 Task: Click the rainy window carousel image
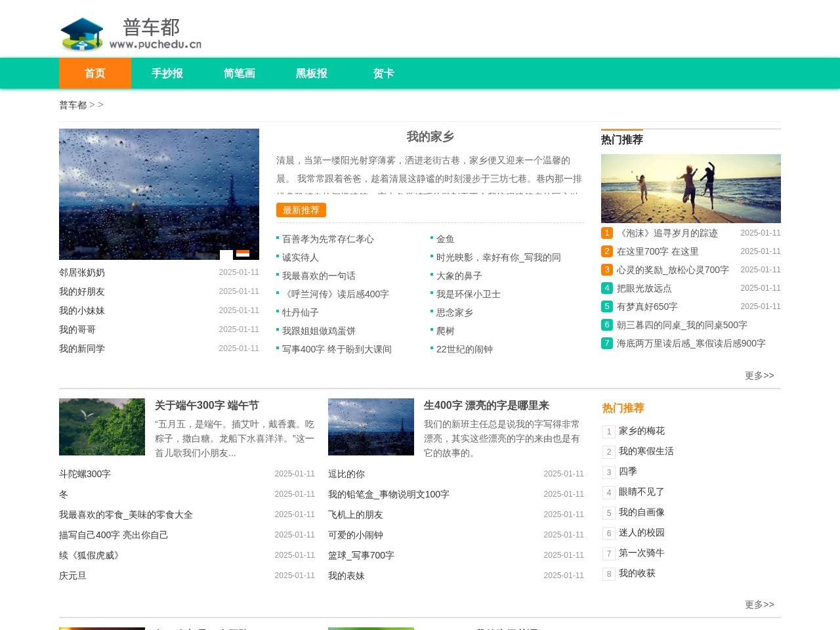click(159, 194)
